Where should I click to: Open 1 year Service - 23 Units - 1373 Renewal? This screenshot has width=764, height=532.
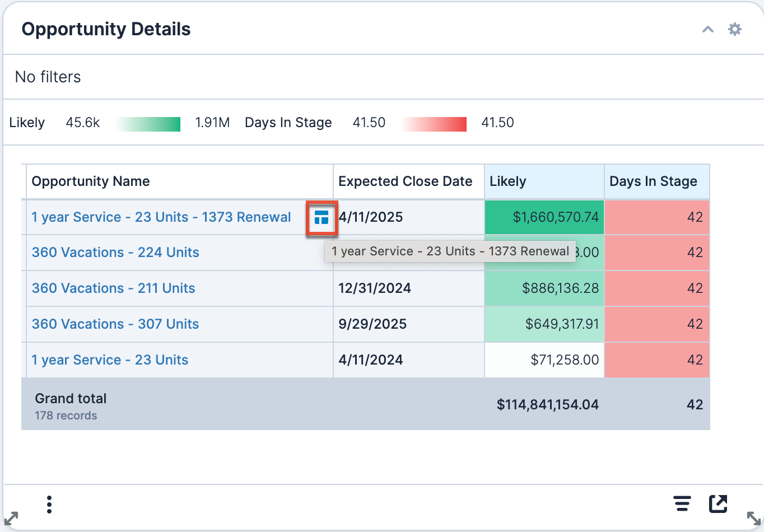click(161, 217)
